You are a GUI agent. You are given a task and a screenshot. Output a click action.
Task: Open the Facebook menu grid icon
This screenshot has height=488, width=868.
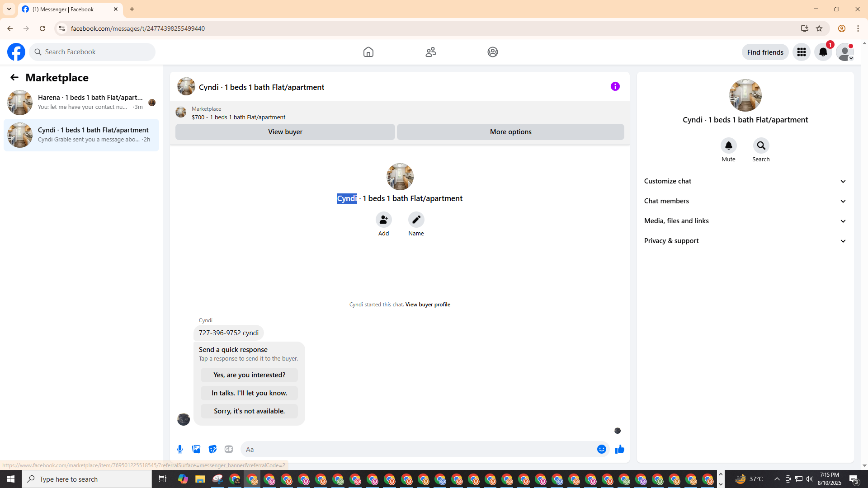point(801,52)
